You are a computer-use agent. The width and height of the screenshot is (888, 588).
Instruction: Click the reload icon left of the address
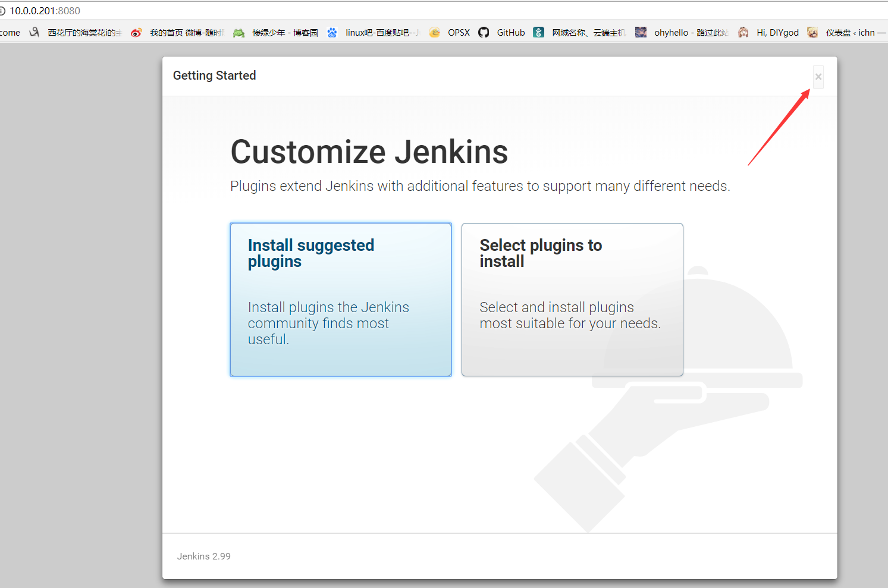pos(3,10)
